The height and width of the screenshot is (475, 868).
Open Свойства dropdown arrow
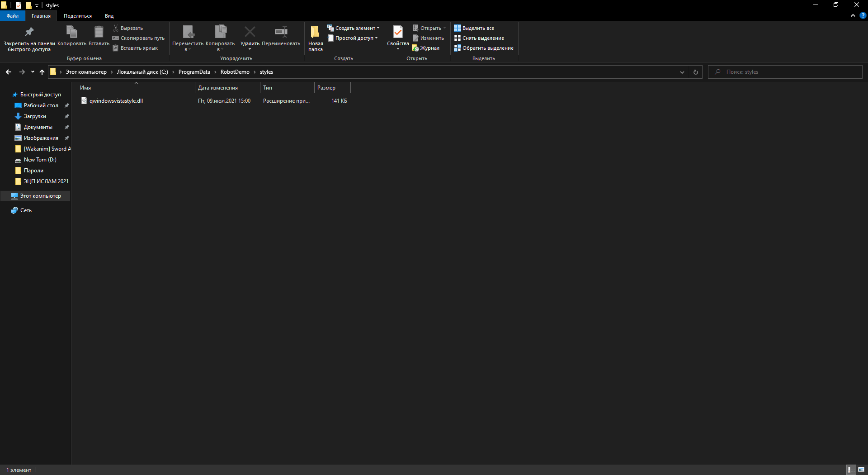tap(398, 49)
